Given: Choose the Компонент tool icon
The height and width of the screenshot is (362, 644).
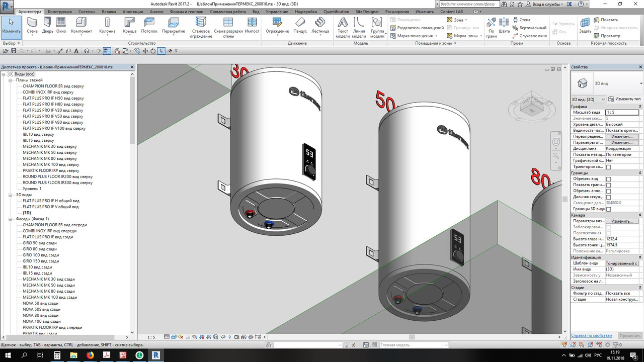Looking at the screenshot, I should point(82,22).
